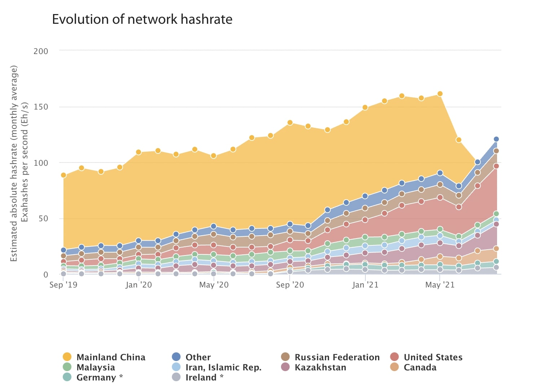
Task: Click the last blue data point on the chart
Action: (496, 138)
